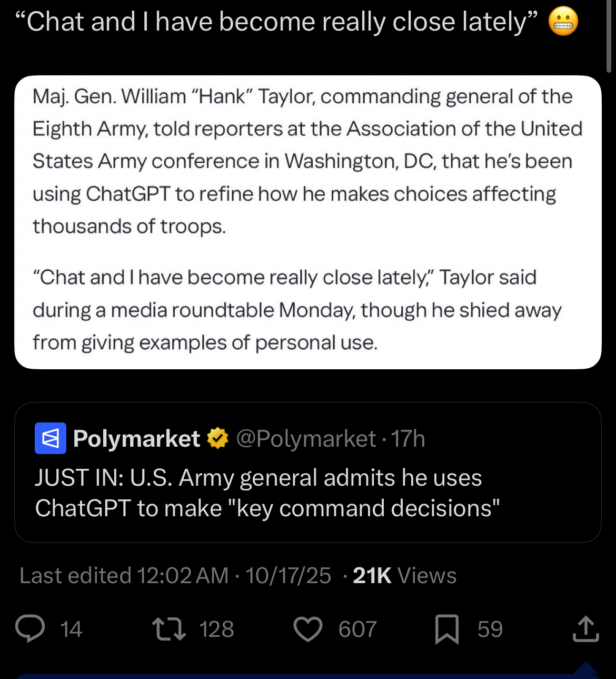
Task: Tap the 607 likes count
Action: 357,629
